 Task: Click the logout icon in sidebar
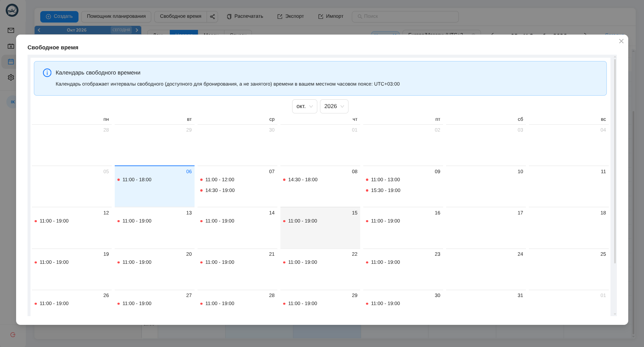13,335
